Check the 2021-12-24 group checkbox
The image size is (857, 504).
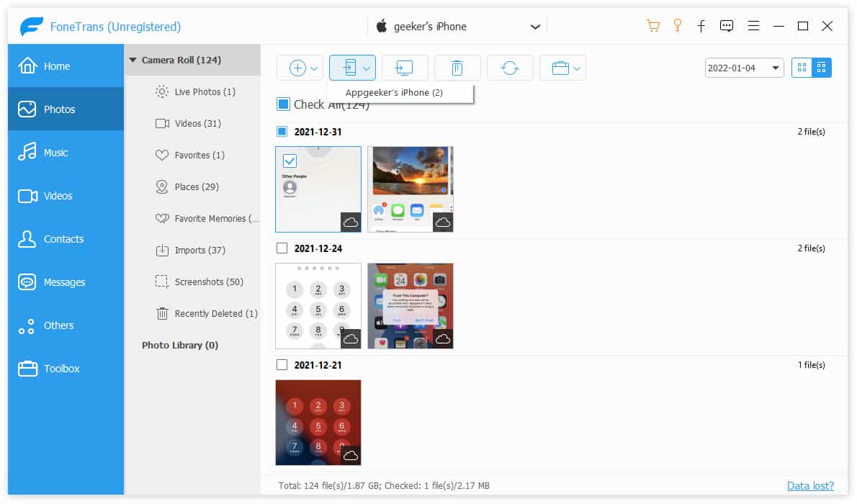pyautogui.click(x=282, y=248)
